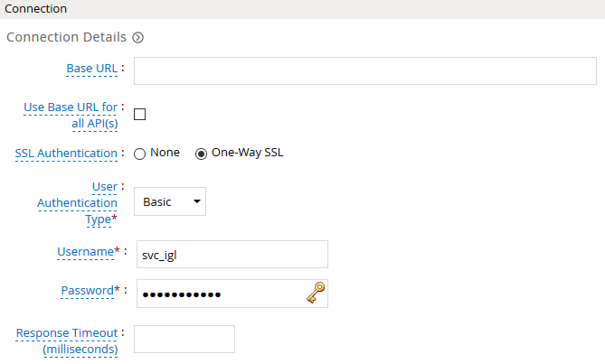The image size is (605, 364).
Task: Click the Response Timeout input box
Action: point(184,339)
